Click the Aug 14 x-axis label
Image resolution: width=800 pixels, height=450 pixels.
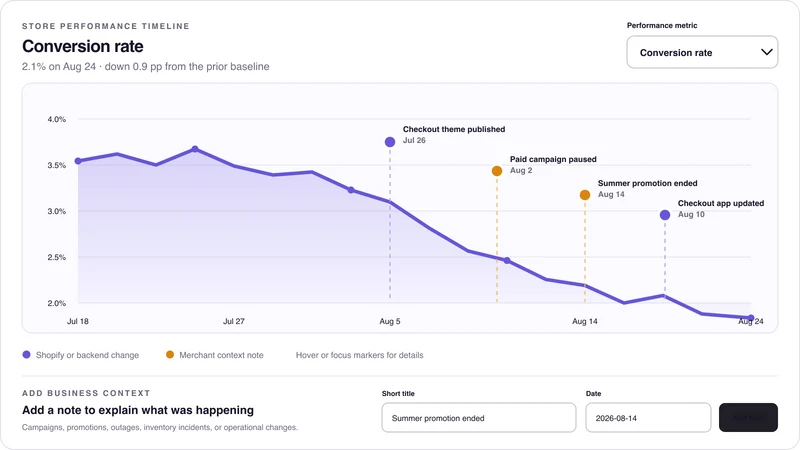585,321
